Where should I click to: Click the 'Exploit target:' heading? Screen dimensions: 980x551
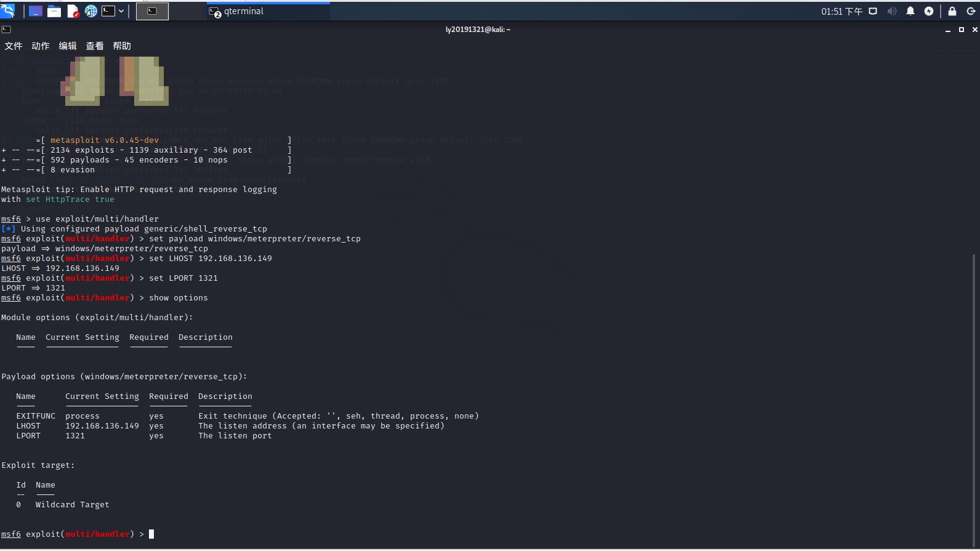pos(38,465)
